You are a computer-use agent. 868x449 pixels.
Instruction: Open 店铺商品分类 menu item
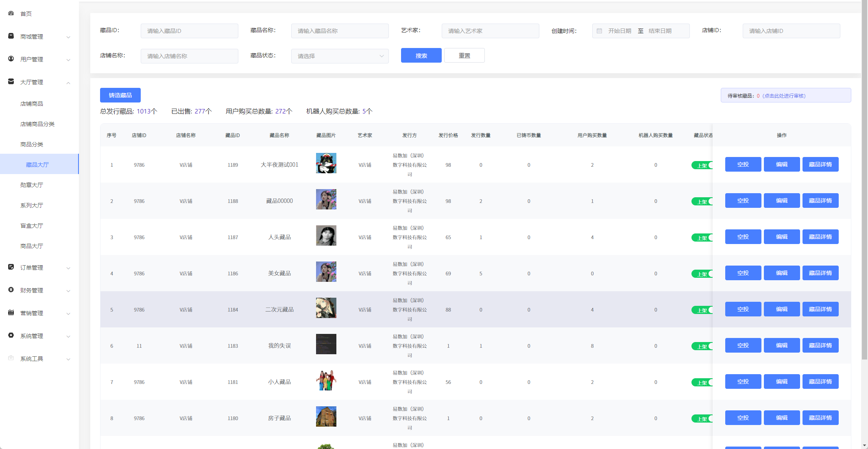click(x=39, y=124)
